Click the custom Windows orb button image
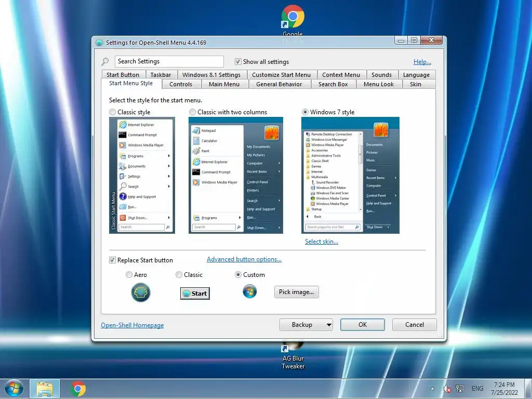Image resolution: width=532 pixels, height=399 pixels. coord(250,291)
